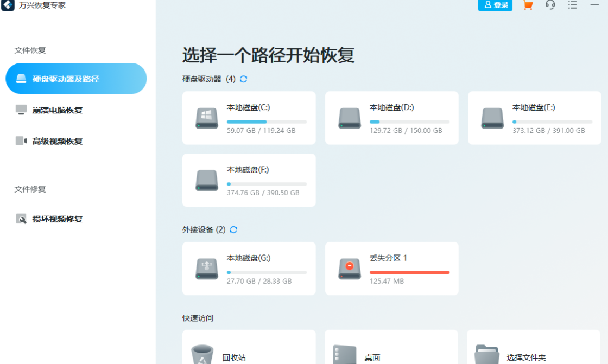Refresh the 硬盘驱动器 list
Screen dimensions: 608x364
coord(244,79)
